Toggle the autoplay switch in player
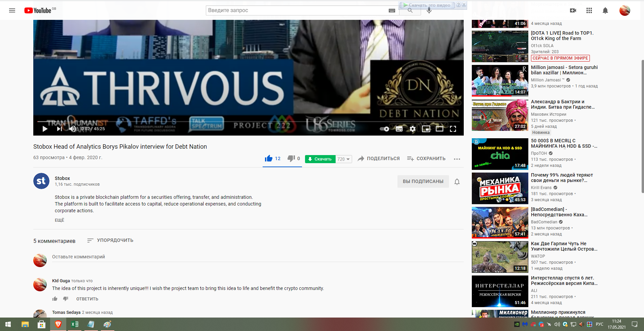Screen dimensions: 644x331 [x=384, y=129]
